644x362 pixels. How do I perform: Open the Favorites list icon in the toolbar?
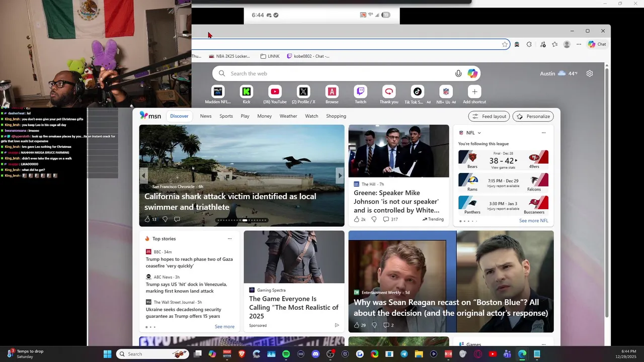(x=554, y=44)
